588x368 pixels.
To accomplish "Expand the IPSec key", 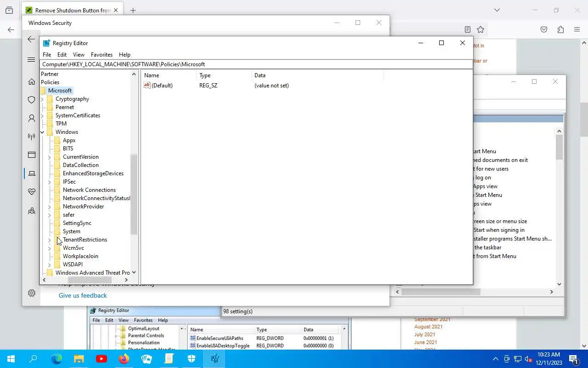I will tap(50, 182).
